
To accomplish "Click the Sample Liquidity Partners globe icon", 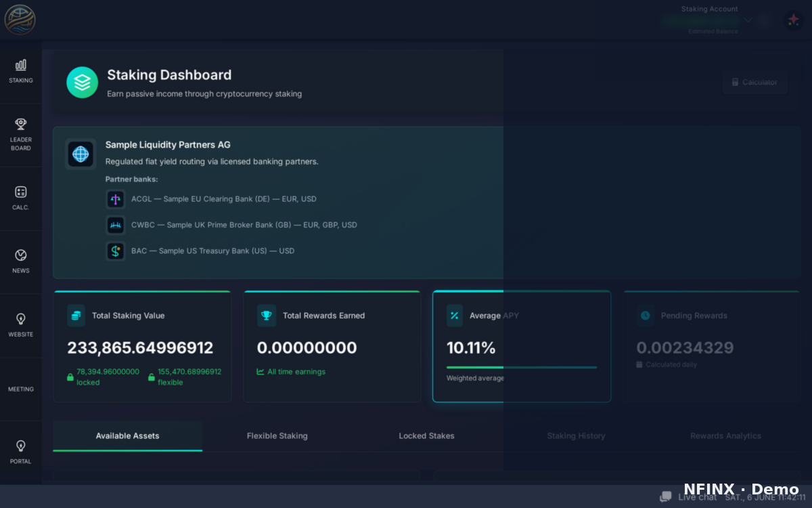I will coord(81,154).
